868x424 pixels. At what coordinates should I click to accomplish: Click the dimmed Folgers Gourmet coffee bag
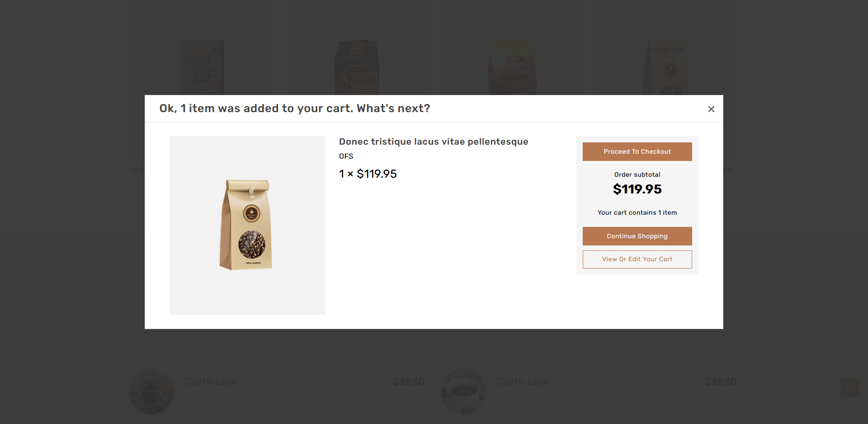point(512,67)
